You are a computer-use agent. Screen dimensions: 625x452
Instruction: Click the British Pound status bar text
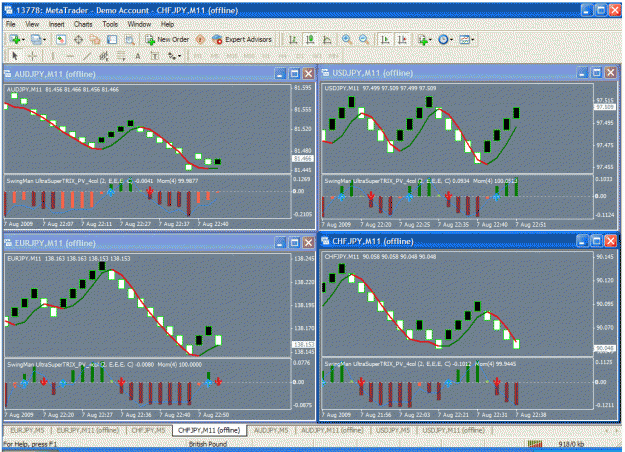pyautogui.click(x=208, y=444)
